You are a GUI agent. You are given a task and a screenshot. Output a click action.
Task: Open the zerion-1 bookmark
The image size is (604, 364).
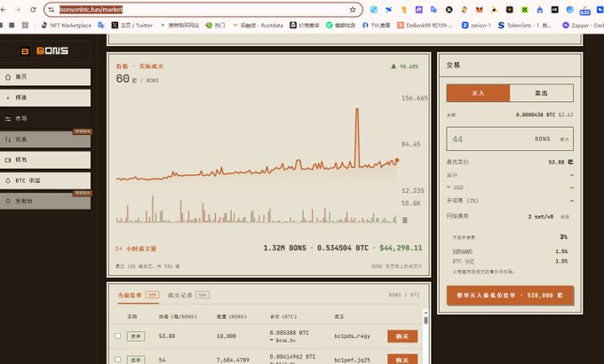click(x=476, y=25)
